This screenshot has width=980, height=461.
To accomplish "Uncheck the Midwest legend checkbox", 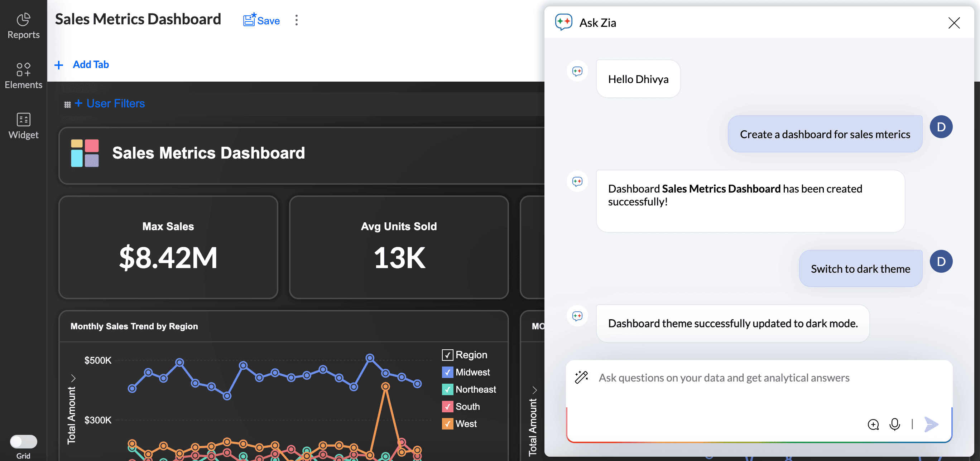I will point(447,372).
